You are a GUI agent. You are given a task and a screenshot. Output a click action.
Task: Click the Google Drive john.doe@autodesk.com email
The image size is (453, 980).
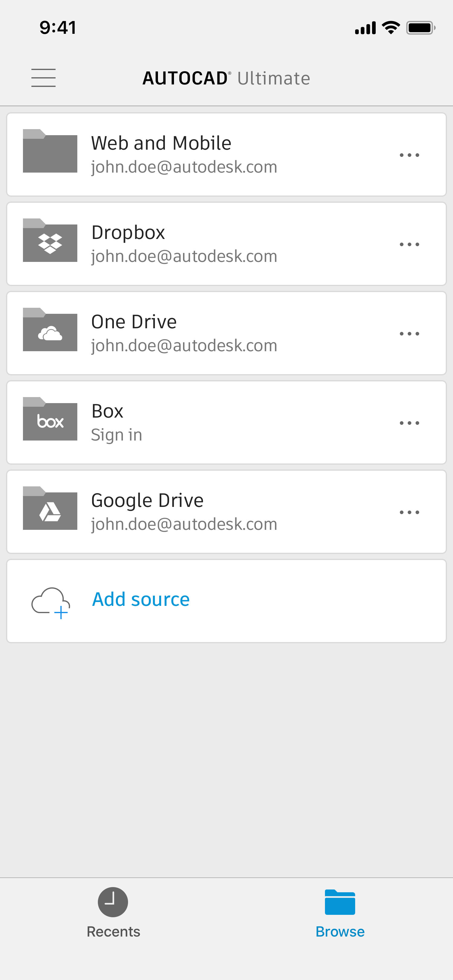tap(184, 524)
